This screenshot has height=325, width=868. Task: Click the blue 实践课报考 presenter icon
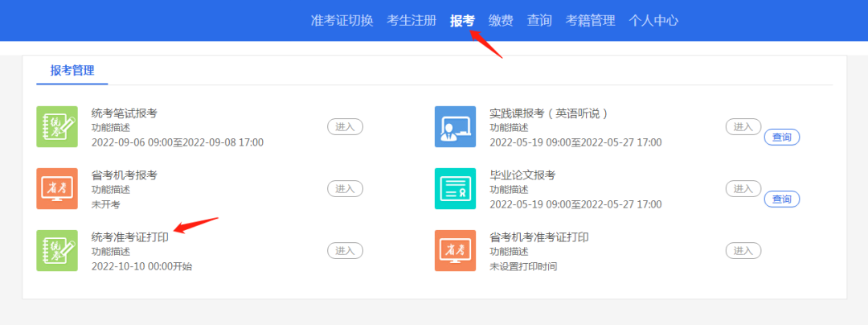pyautogui.click(x=455, y=126)
